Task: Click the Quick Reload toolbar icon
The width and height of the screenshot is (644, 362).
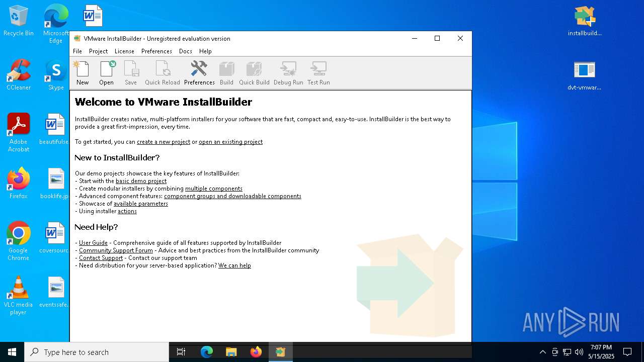Action: coord(163,73)
